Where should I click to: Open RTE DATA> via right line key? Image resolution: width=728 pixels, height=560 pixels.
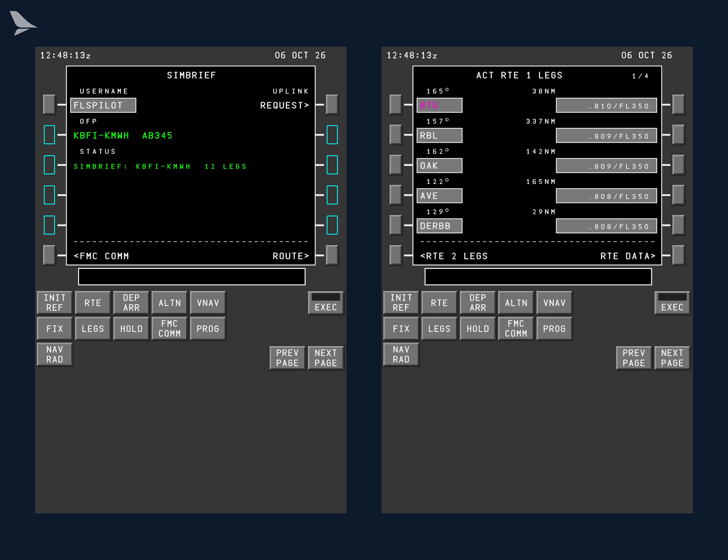click(678, 255)
